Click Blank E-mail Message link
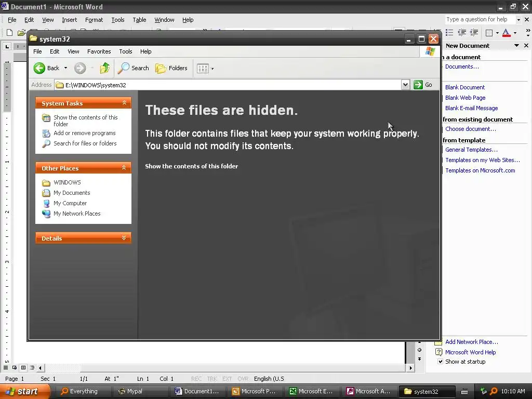 tap(471, 108)
